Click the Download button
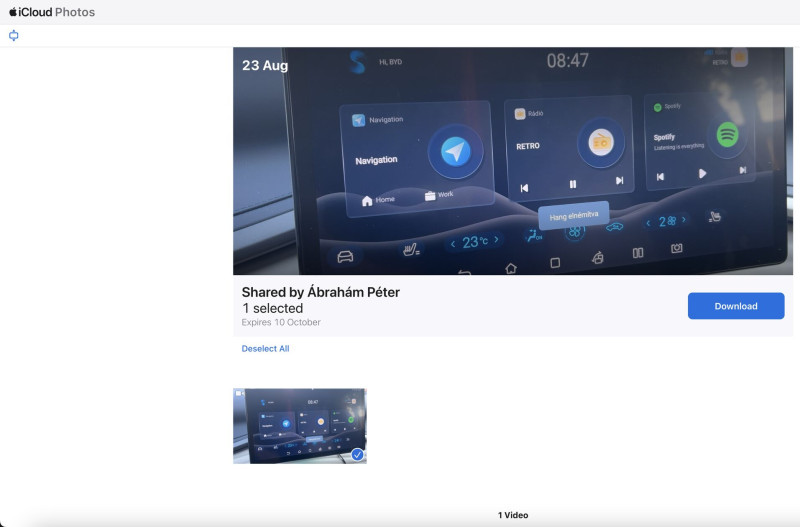The height and width of the screenshot is (527, 800). click(x=736, y=306)
